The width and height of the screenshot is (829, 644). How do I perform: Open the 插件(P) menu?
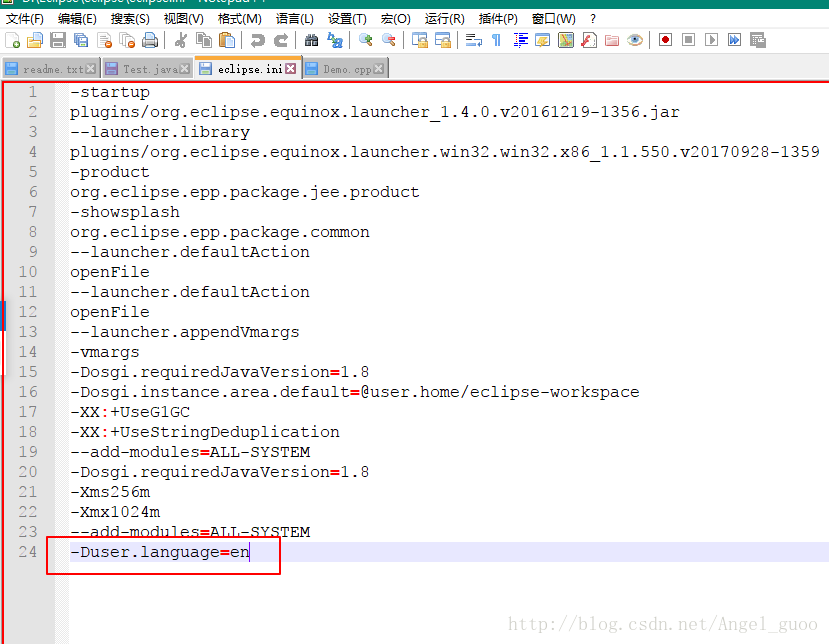pyautogui.click(x=498, y=19)
